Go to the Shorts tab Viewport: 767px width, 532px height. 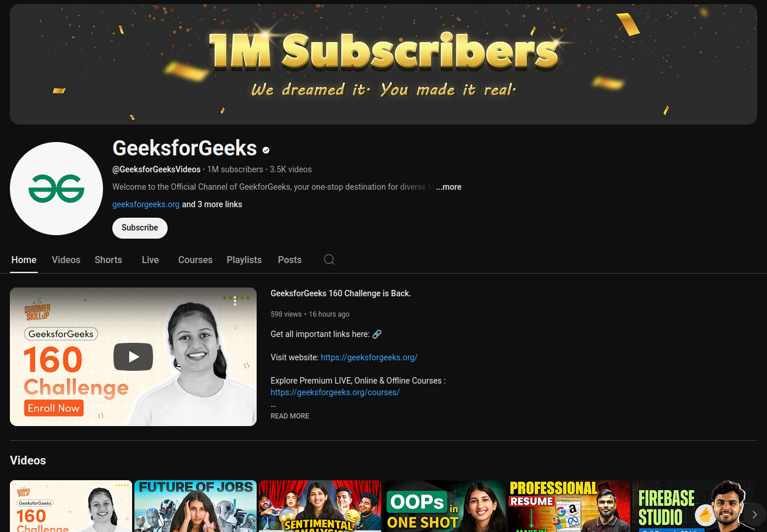pyautogui.click(x=108, y=260)
